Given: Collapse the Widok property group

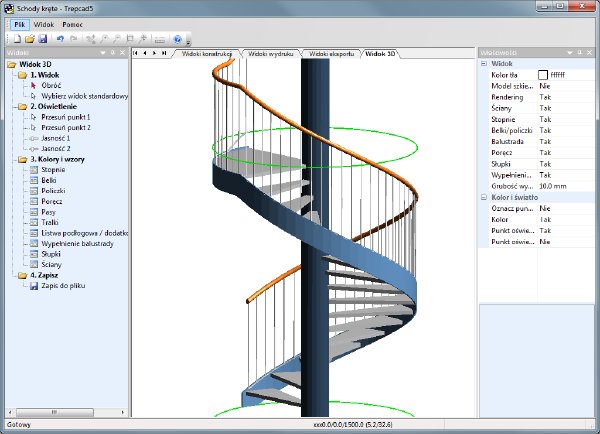Looking at the screenshot, I should [x=484, y=64].
